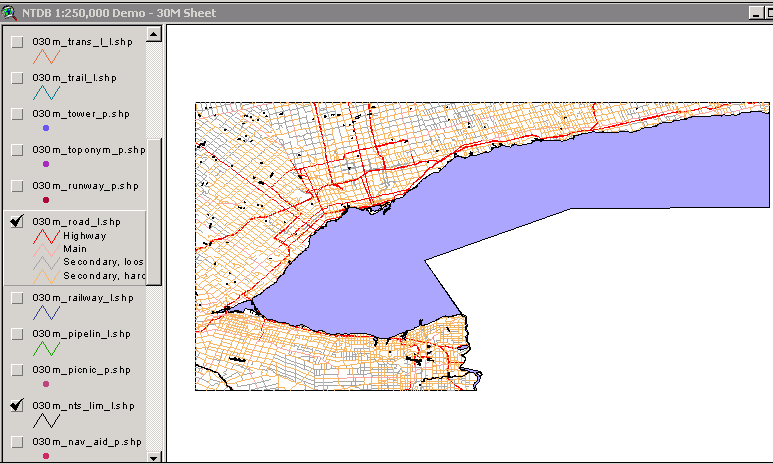Click the gray Secondary loose line symbol
Screen dimensions: 773x464
click(46, 263)
